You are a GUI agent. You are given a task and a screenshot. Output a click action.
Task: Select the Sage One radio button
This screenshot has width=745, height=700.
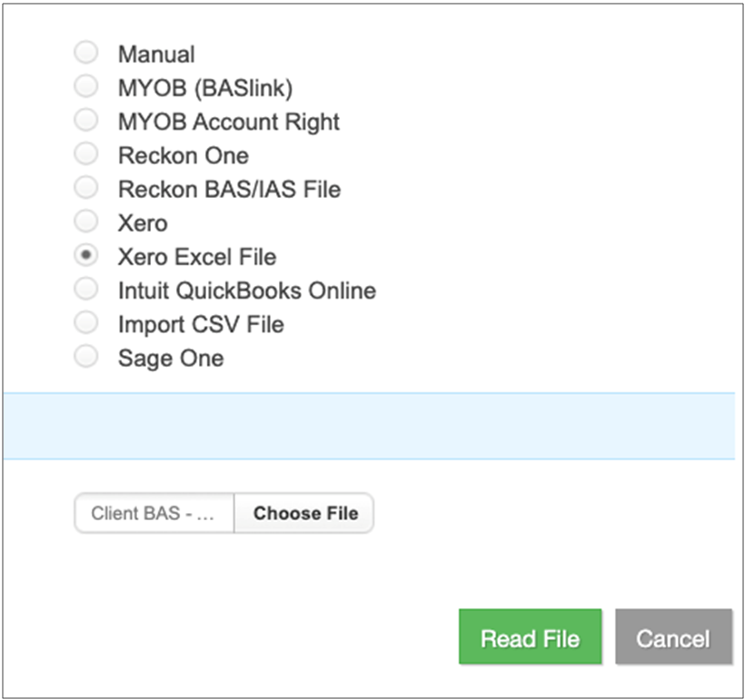click(x=86, y=357)
